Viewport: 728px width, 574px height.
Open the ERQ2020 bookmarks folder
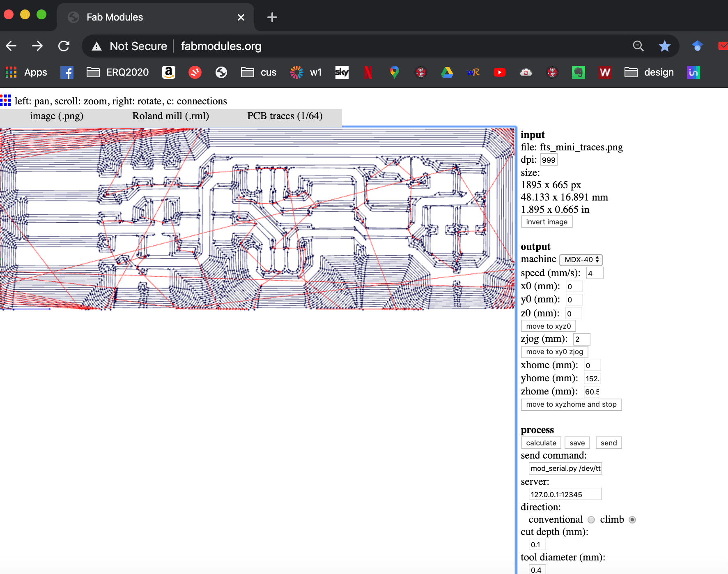(x=118, y=72)
